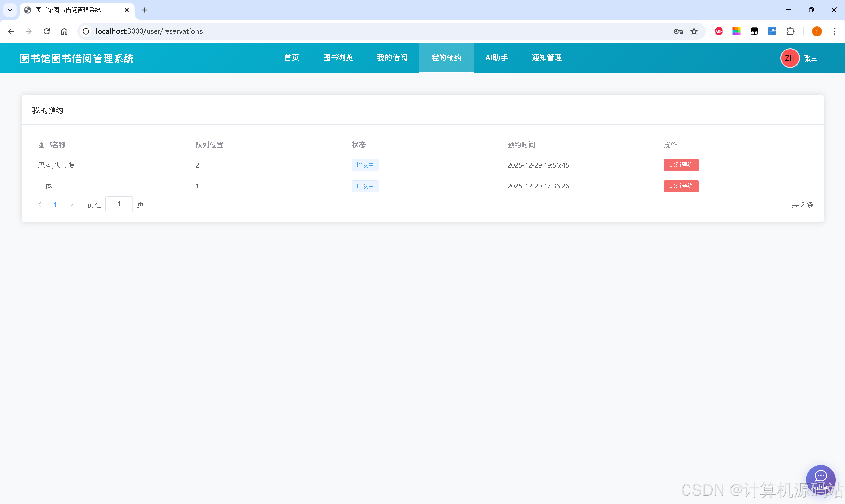Open the AdBlock Plus extension icon

coord(718,31)
